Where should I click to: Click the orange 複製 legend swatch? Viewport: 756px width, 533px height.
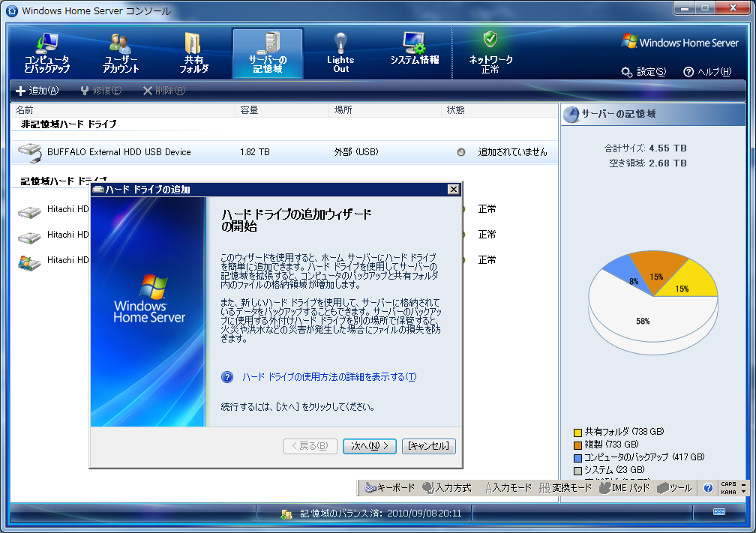point(577,445)
